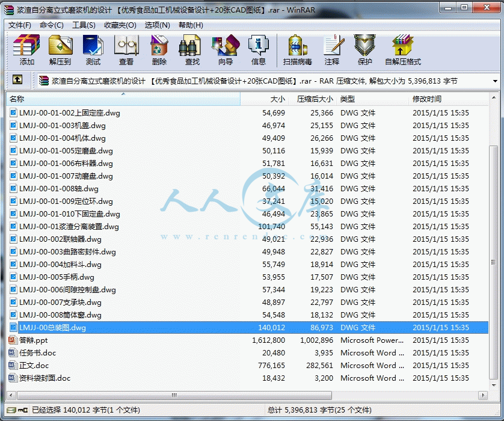Click the key icon in status bar
The width and height of the screenshot is (504, 421).
pos(23,410)
